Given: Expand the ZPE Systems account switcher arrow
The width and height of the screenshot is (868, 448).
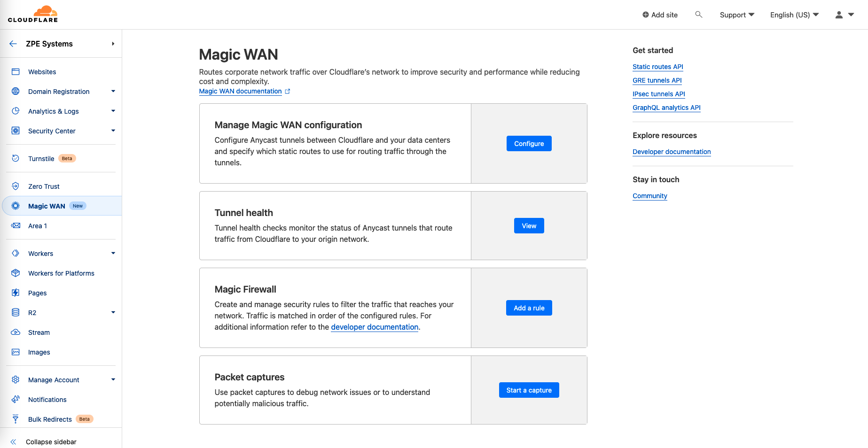Looking at the screenshot, I should tap(113, 44).
